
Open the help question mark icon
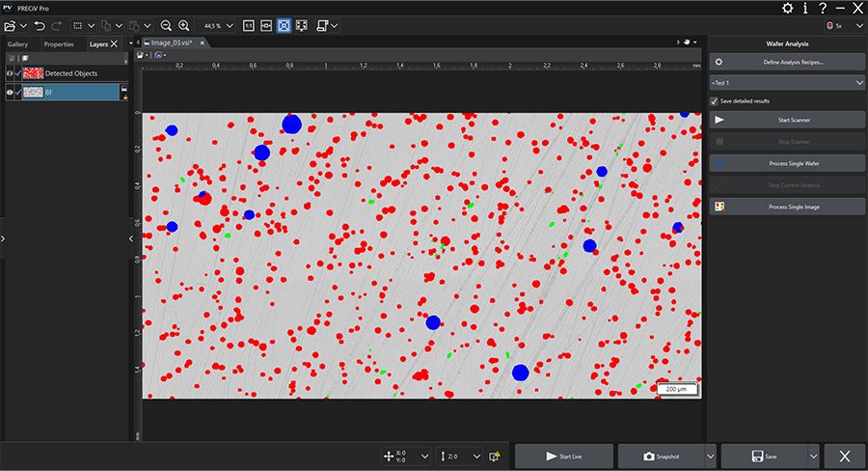coord(822,8)
